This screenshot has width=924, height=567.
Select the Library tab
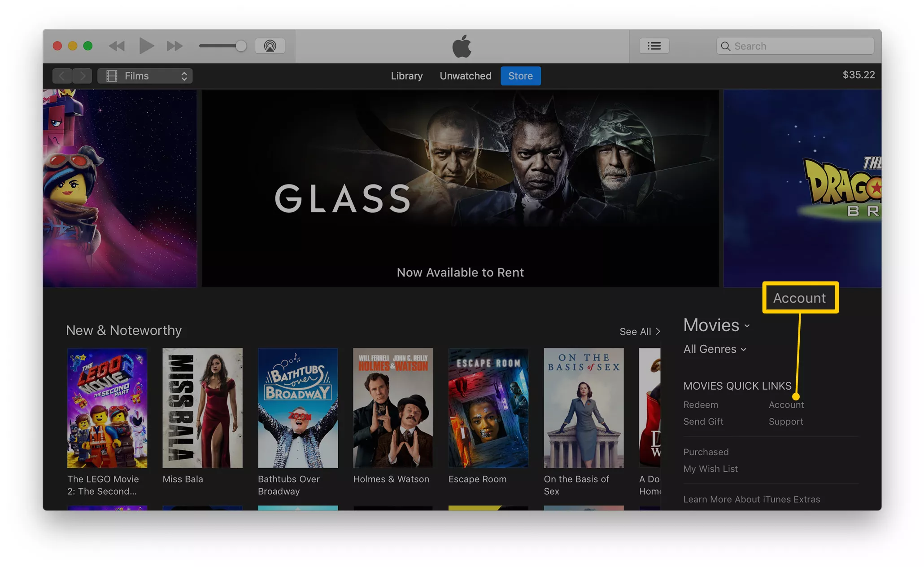(406, 75)
